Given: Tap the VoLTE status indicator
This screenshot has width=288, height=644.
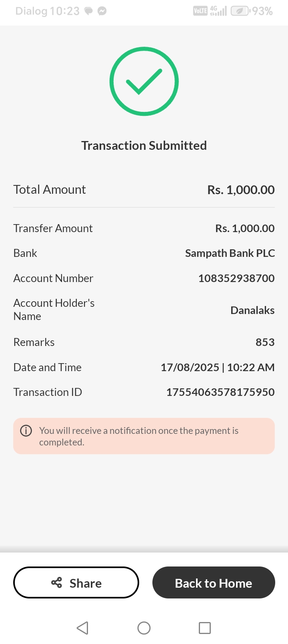Looking at the screenshot, I should (x=200, y=11).
